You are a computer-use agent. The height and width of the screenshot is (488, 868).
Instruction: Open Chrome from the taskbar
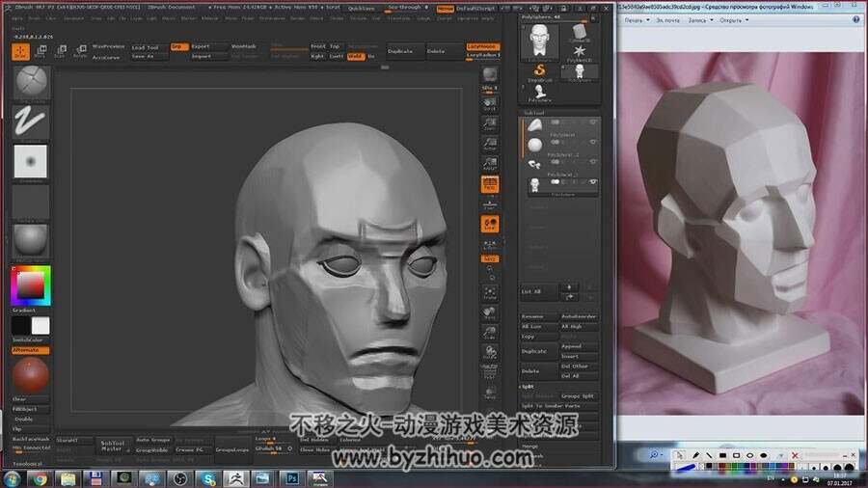point(40,478)
